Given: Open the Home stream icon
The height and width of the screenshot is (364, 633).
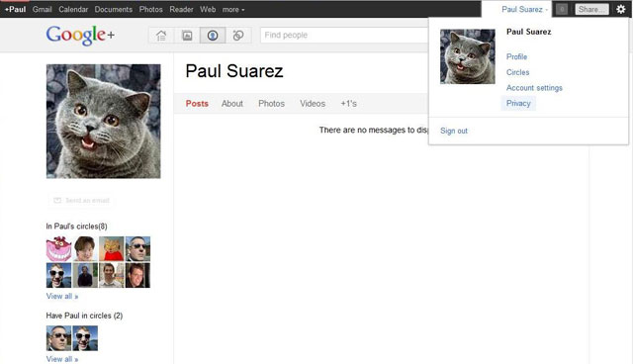Looking at the screenshot, I should tap(161, 36).
